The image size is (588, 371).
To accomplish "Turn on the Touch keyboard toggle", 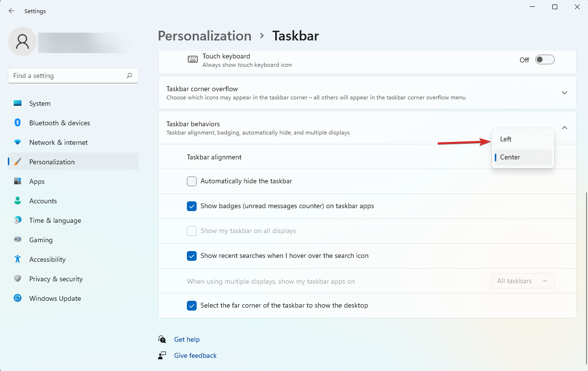I will pos(545,59).
